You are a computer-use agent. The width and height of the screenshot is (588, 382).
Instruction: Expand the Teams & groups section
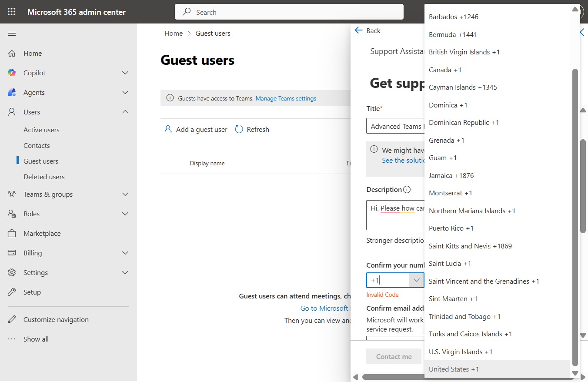pyautogui.click(x=125, y=194)
